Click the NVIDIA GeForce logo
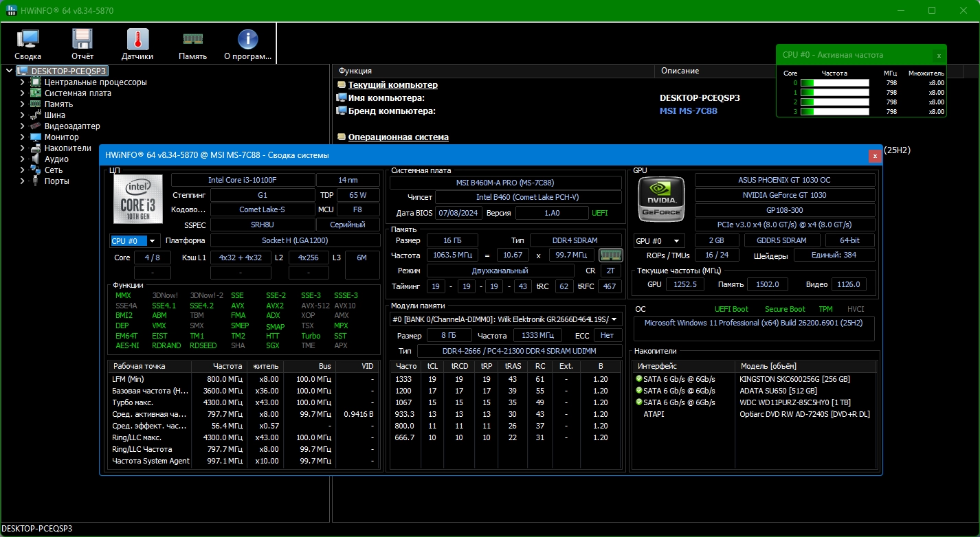This screenshot has height=537, width=980. point(661,199)
